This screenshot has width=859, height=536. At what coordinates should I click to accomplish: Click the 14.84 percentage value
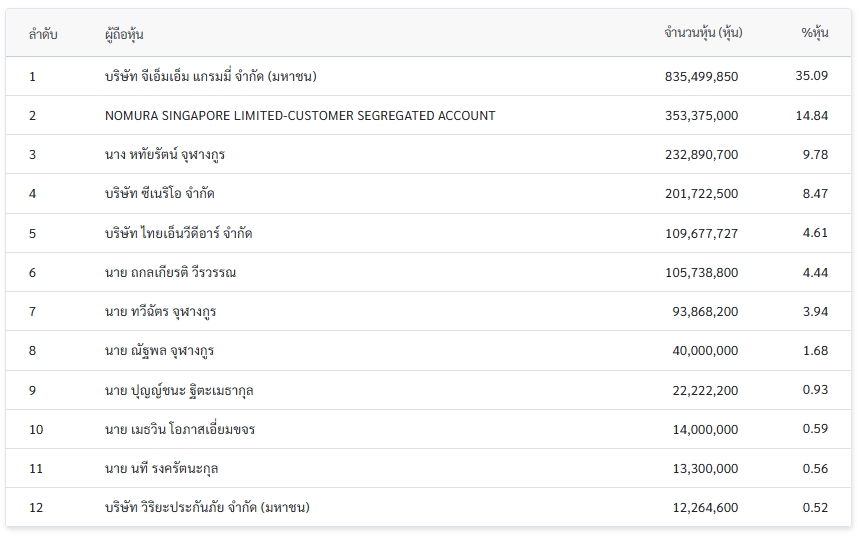(x=812, y=116)
